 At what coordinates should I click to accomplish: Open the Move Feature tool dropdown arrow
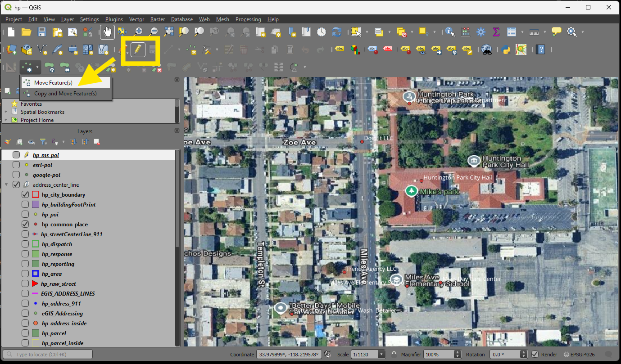pyautogui.click(x=37, y=67)
